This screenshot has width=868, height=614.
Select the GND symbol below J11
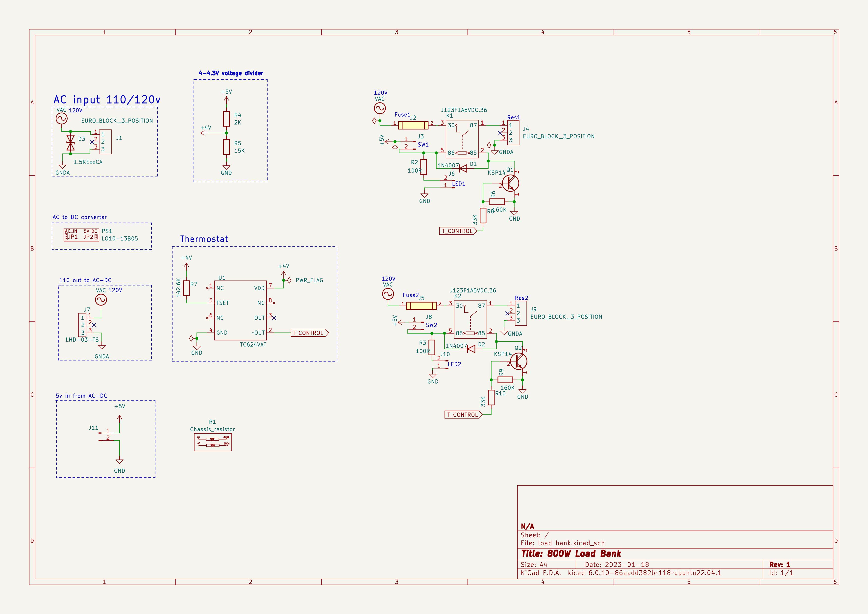(x=120, y=461)
